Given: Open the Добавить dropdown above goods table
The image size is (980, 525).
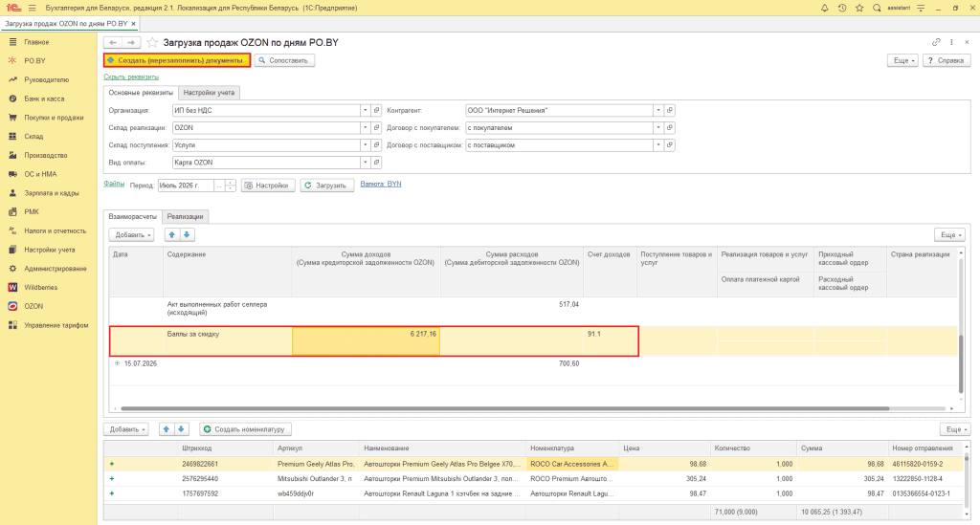Looking at the screenshot, I should [126, 429].
